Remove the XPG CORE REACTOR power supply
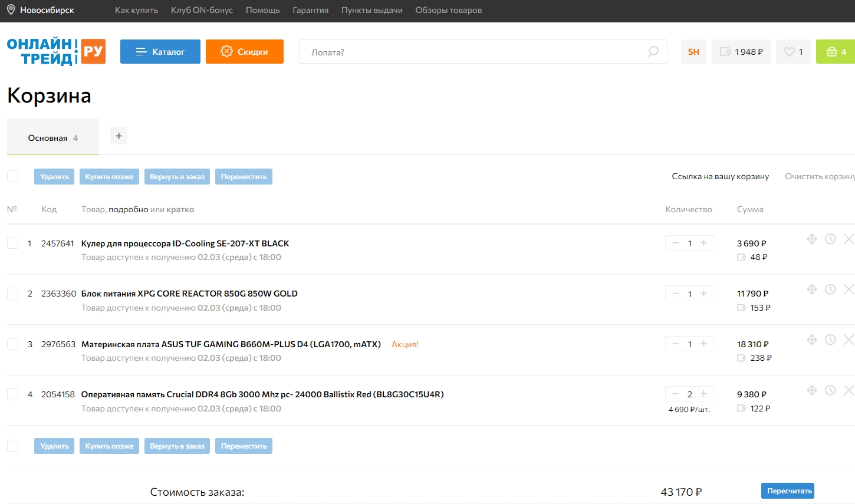Image resolution: width=855 pixels, height=504 pixels. [849, 289]
